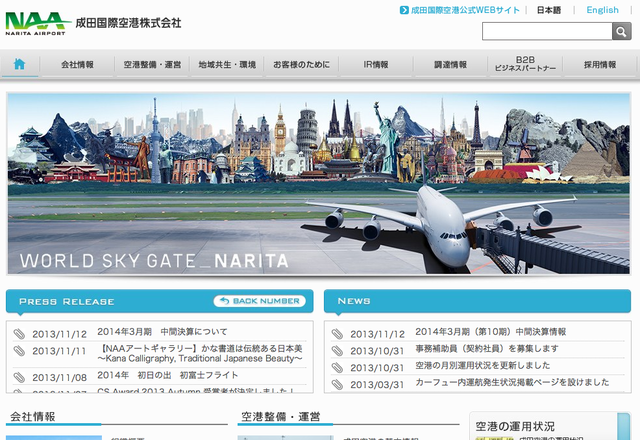The height and width of the screenshot is (440, 640).
Task: Click paperclip icon for 事務補助員 news item
Action: click(x=337, y=351)
